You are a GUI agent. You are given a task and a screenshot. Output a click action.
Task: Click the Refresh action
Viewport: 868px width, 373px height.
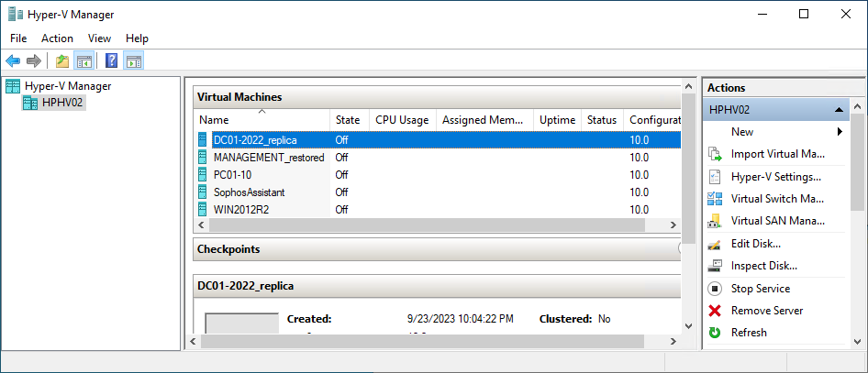point(748,333)
